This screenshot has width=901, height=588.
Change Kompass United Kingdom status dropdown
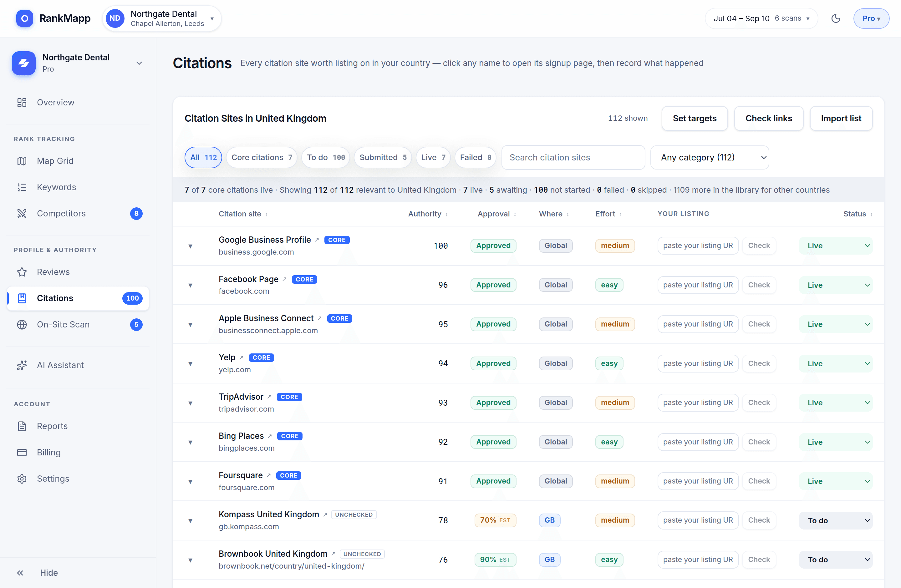pyautogui.click(x=836, y=521)
